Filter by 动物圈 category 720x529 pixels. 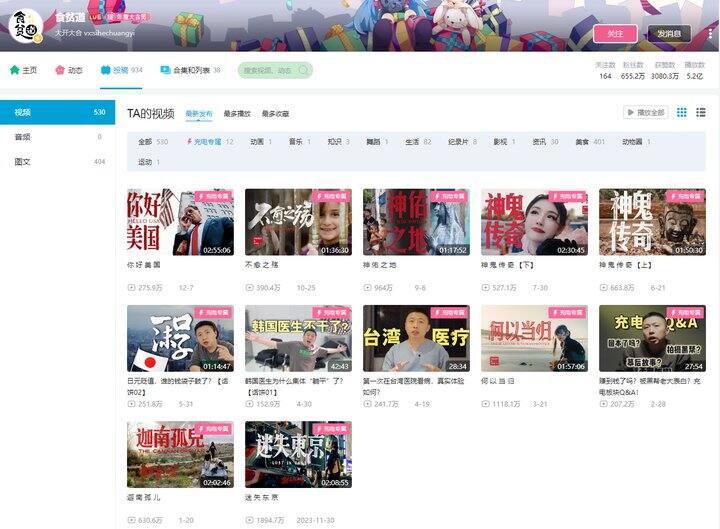point(636,142)
